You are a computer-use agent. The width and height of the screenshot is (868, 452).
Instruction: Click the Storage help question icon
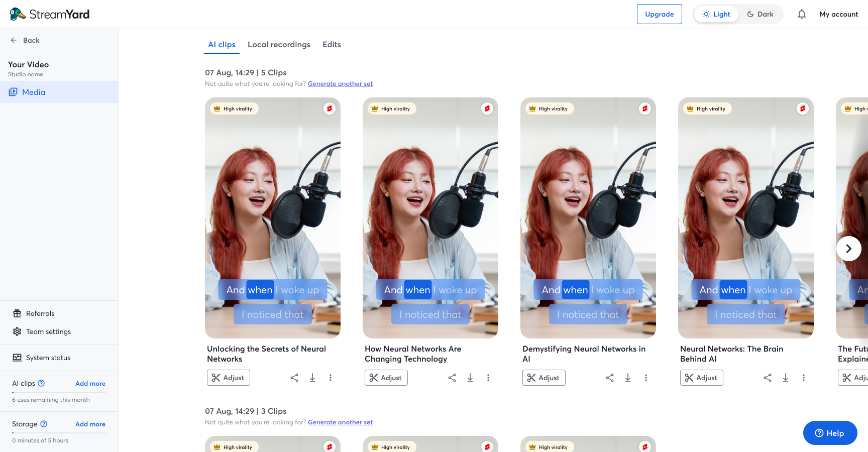click(x=44, y=424)
